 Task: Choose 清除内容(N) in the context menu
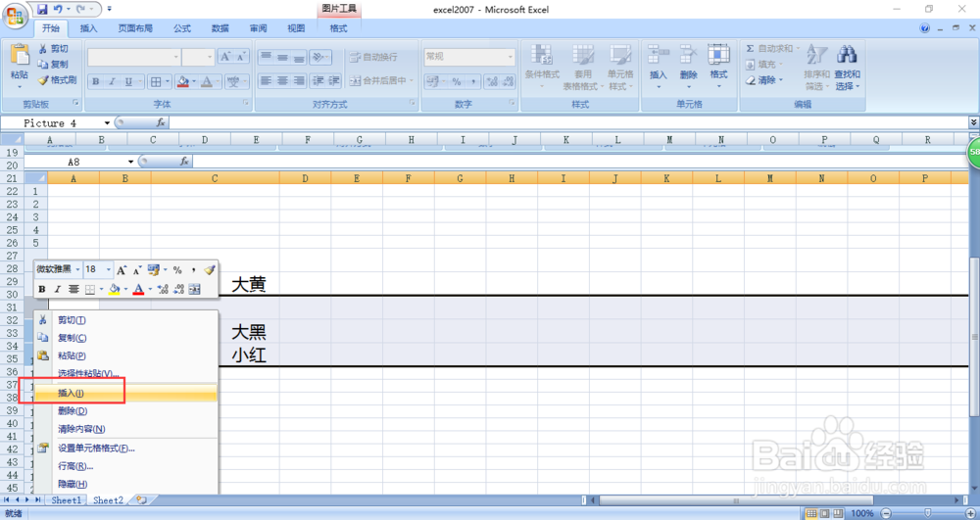pyautogui.click(x=125, y=429)
